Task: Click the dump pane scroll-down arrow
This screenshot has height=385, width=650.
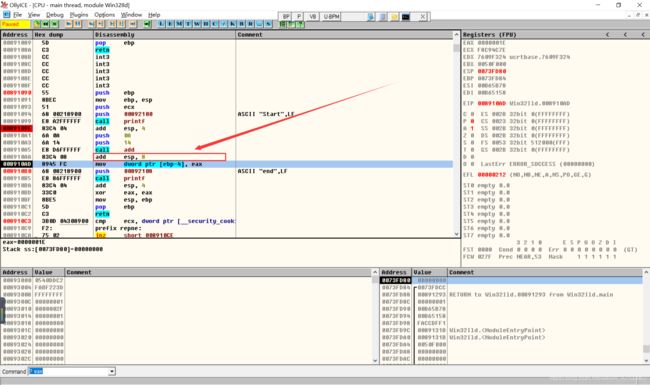Action: [375, 361]
